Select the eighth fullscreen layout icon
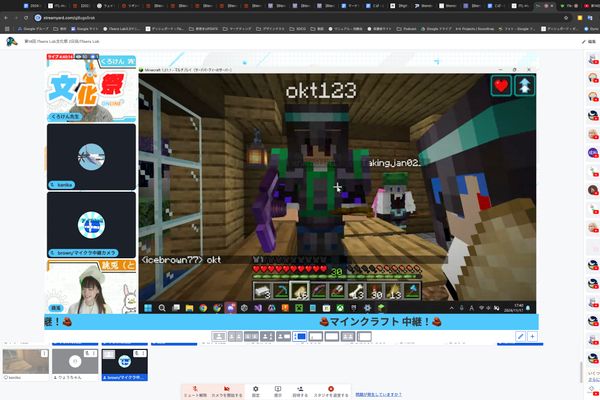 [332, 336]
